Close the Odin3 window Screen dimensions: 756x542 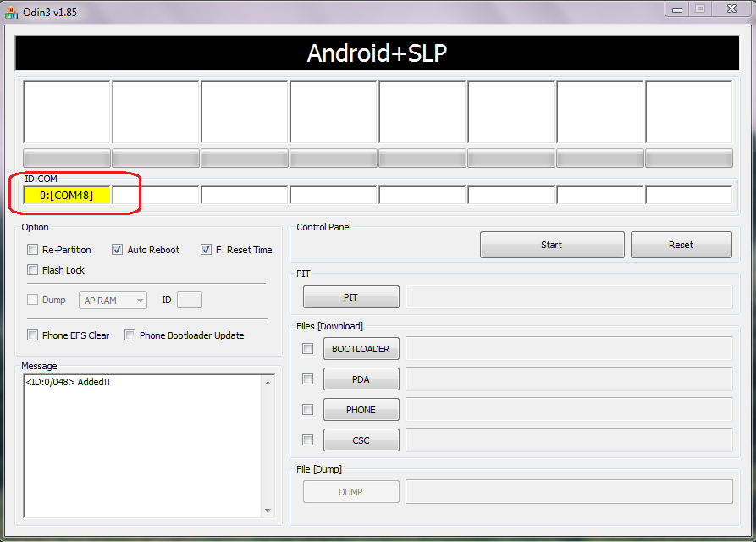click(732, 9)
